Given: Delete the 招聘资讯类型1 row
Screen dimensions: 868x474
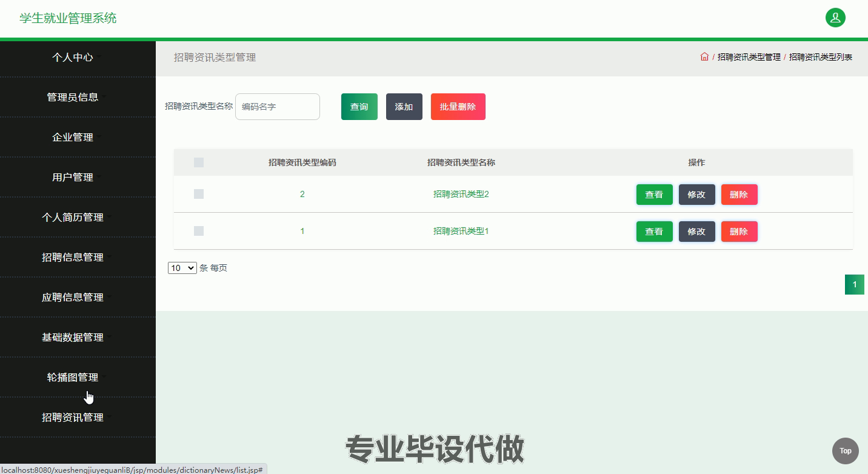Looking at the screenshot, I should (x=739, y=232).
